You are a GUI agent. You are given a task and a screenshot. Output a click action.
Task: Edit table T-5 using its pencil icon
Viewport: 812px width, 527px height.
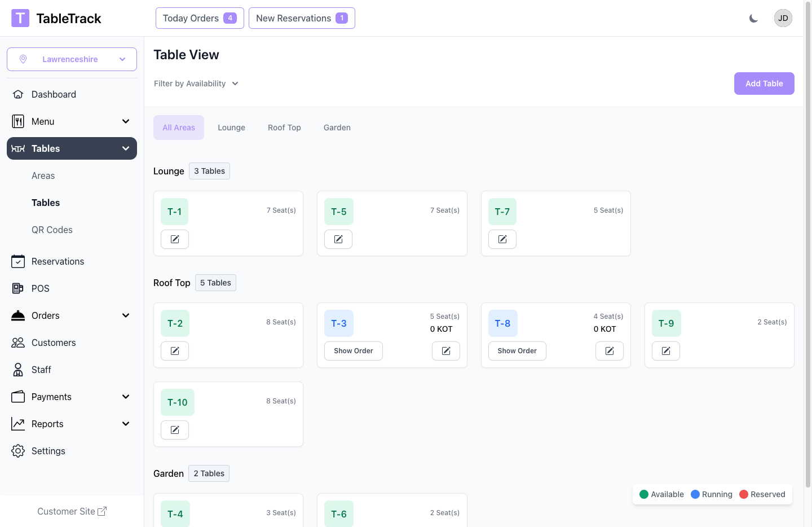tap(338, 239)
